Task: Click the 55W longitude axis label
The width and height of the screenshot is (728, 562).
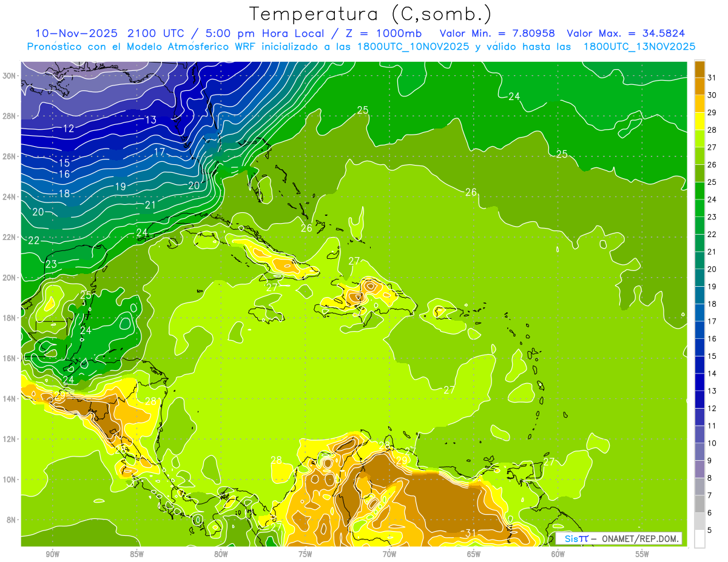Action: click(x=642, y=554)
